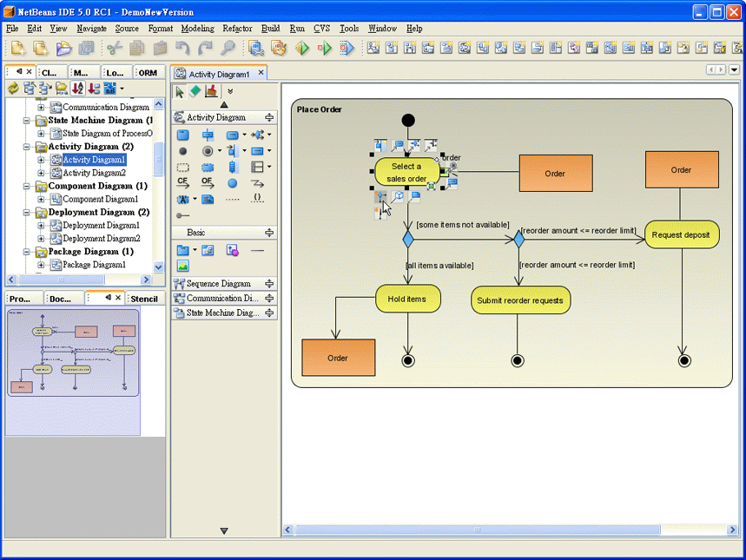Select the Anchor dotted line tool
This screenshot has width=746, height=560.
tap(232, 200)
